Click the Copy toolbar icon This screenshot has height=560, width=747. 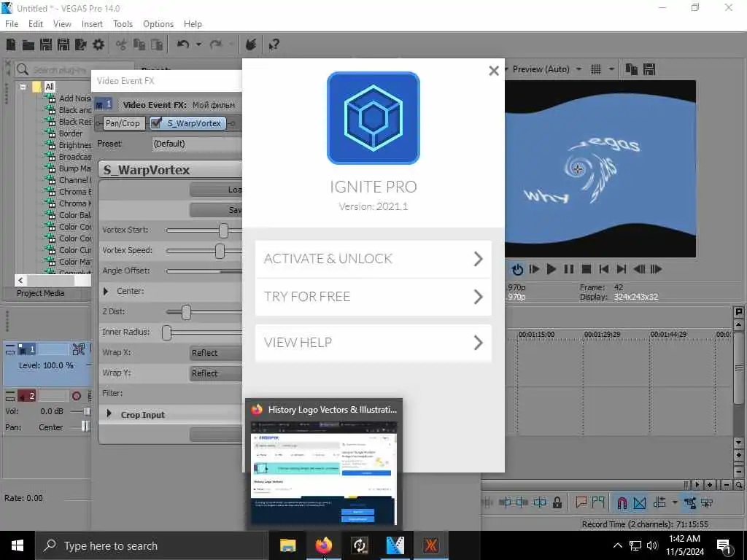139,44
